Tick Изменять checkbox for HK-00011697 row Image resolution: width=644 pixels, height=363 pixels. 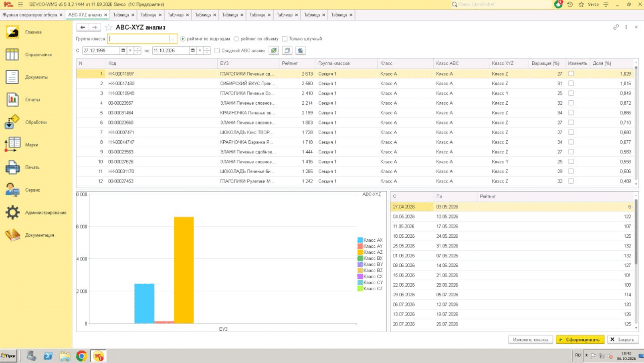571,74
